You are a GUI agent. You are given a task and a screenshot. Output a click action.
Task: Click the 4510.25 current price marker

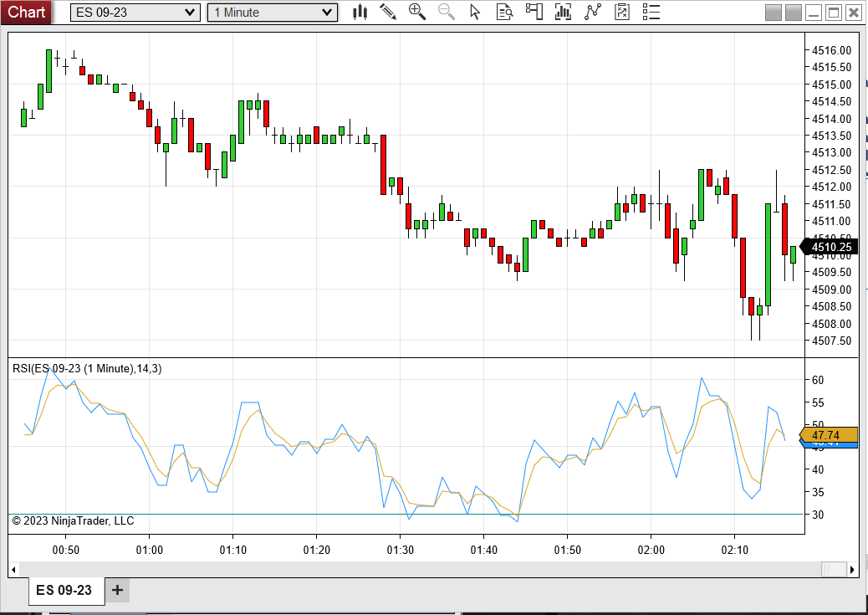[830, 247]
